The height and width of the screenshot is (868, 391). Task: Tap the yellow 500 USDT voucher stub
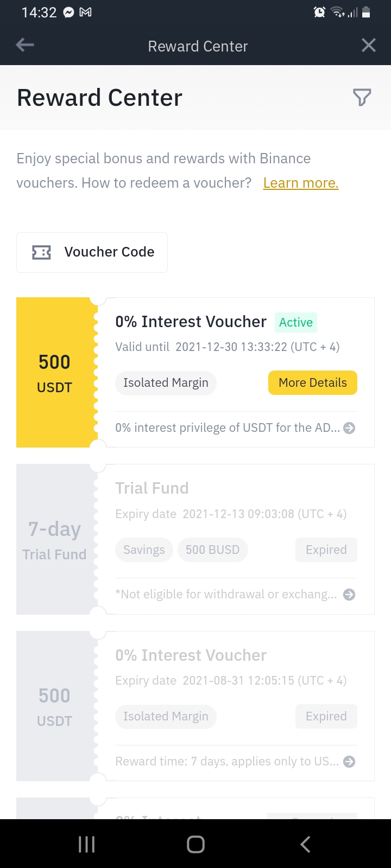[55, 373]
